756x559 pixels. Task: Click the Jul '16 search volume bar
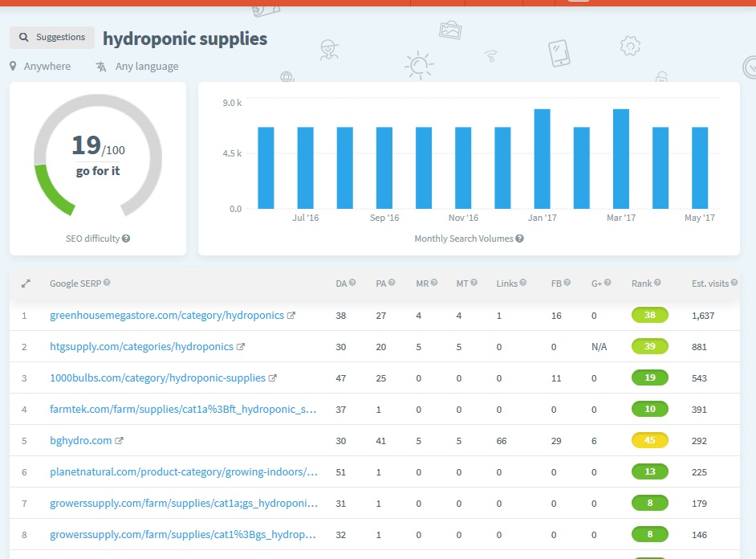(x=305, y=168)
